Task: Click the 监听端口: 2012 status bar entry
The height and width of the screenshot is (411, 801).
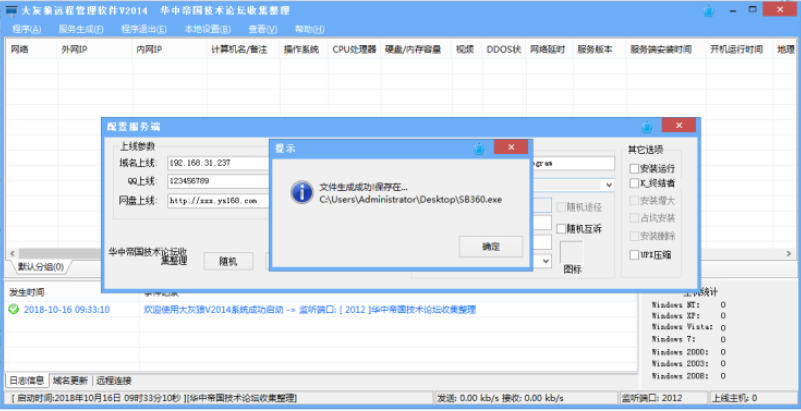Action: (x=664, y=398)
